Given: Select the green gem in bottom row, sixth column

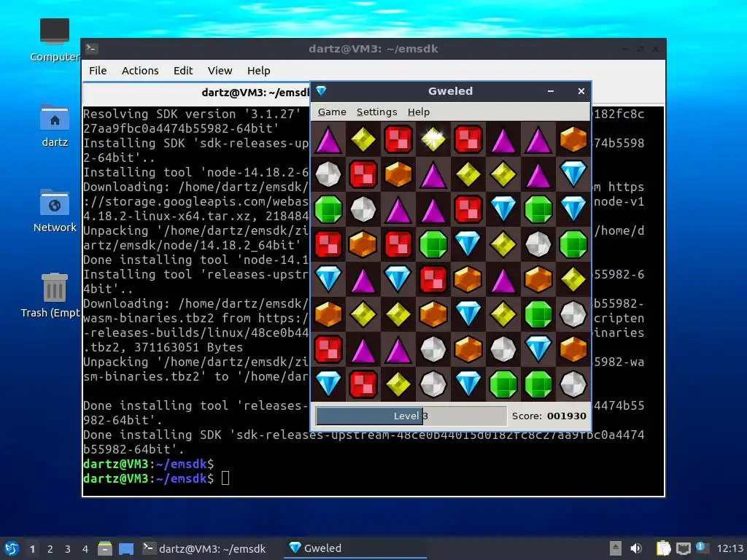Looking at the screenshot, I should pyautogui.click(x=503, y=384).
